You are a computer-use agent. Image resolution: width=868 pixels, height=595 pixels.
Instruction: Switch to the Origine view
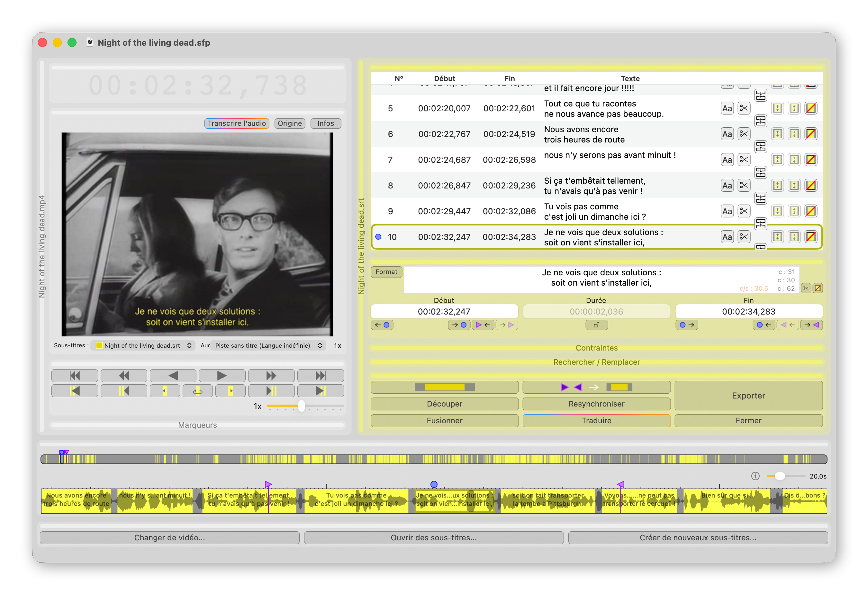coord(290,123)
